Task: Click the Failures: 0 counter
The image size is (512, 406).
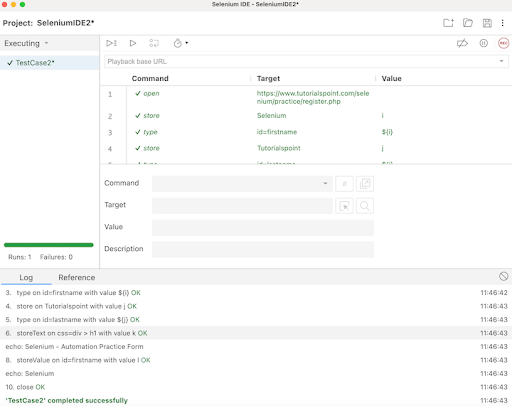Action: coord(56,257)
